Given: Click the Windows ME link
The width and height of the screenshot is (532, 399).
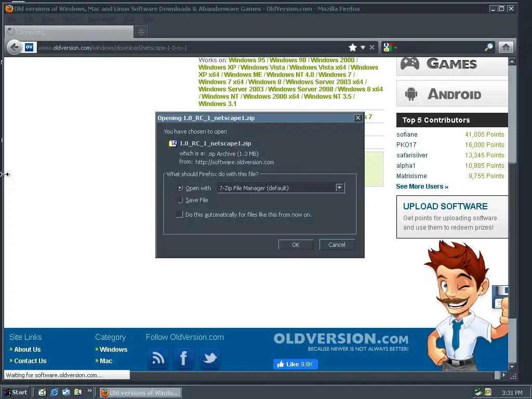Looking at the screenshot, I should click(243, 75).
